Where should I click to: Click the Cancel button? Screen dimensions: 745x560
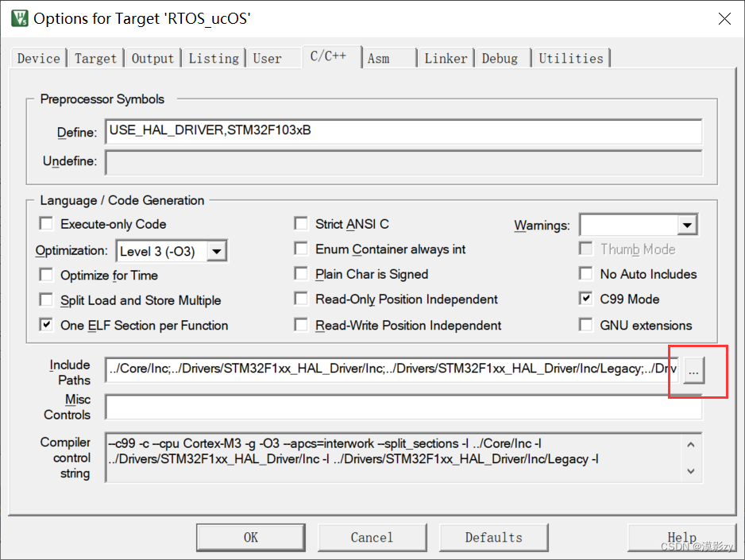point(372,537)
